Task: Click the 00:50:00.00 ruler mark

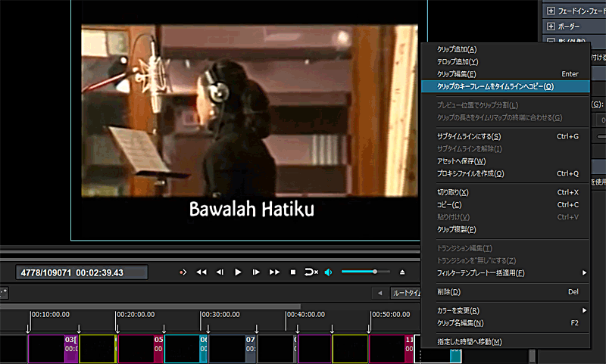Action: coord(391,315)
